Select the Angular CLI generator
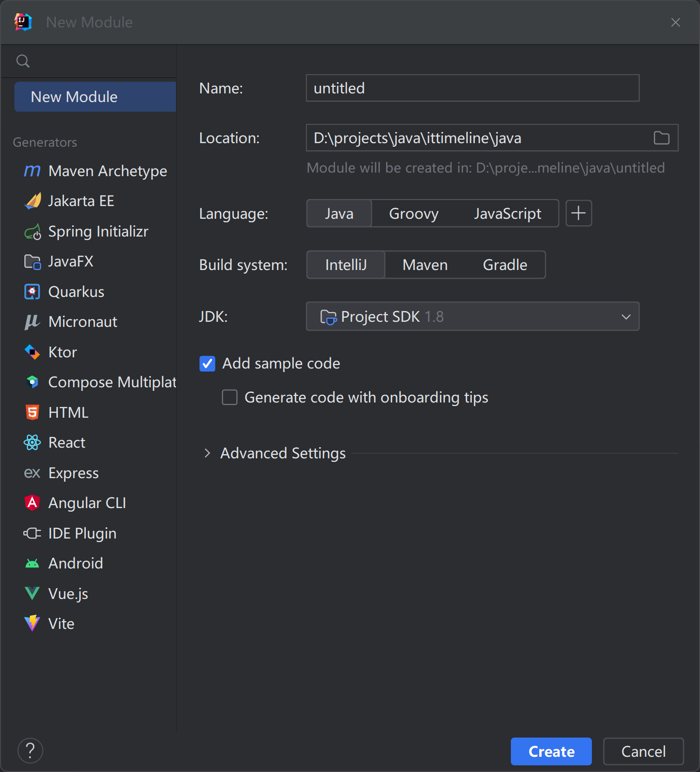 click(95, 502)
